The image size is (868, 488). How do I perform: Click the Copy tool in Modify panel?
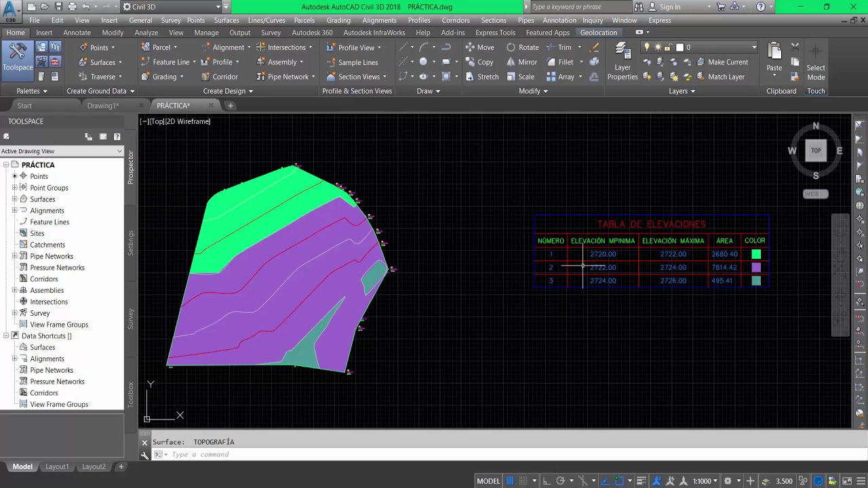click(x=479, y=62)
